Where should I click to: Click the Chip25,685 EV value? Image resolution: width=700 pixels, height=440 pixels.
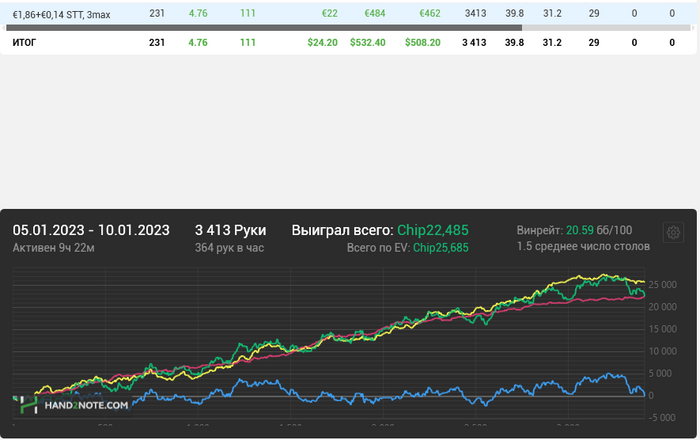(x=441, y=248)
